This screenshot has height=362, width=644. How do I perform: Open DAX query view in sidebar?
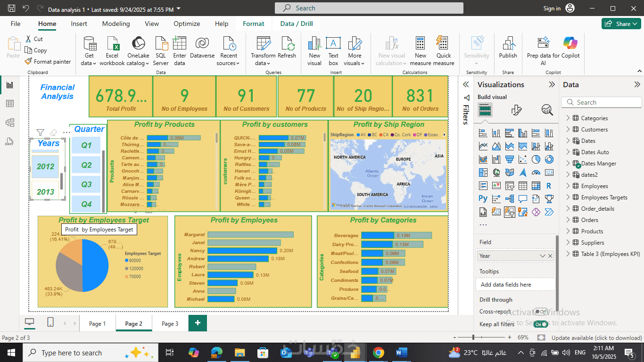click(9, 141)
